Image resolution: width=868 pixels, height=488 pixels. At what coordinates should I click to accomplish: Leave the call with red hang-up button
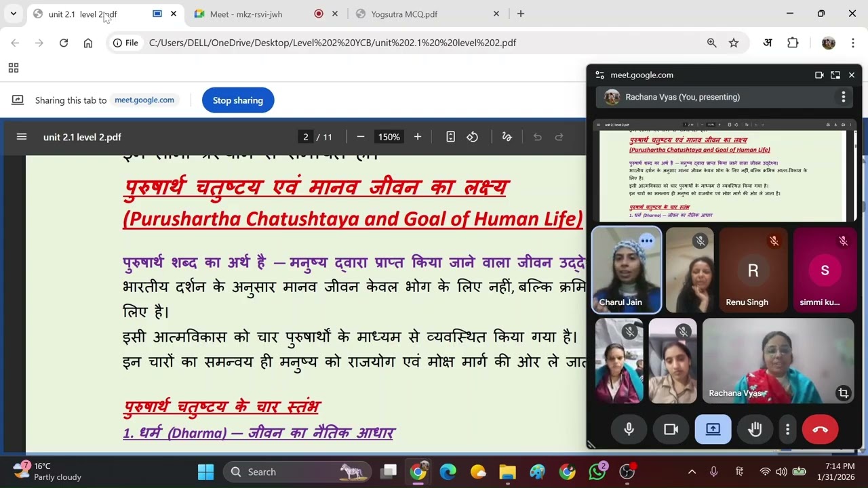click(820, 429)
